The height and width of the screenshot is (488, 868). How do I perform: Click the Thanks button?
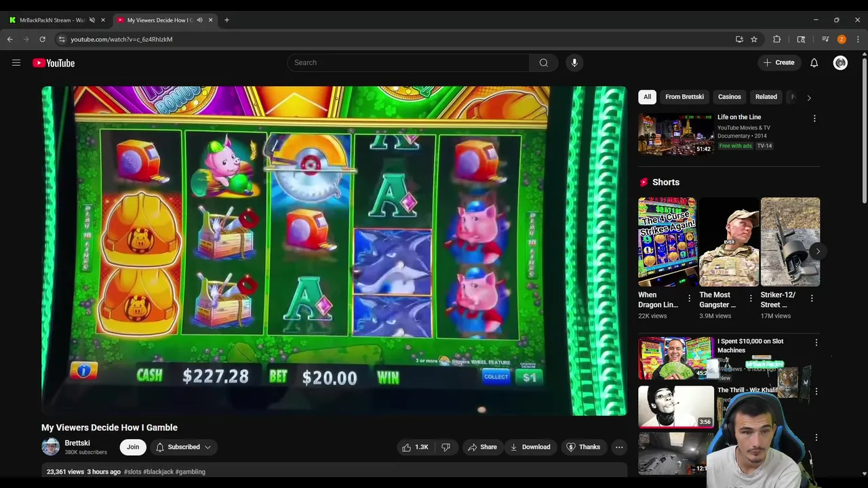point(583,447)
